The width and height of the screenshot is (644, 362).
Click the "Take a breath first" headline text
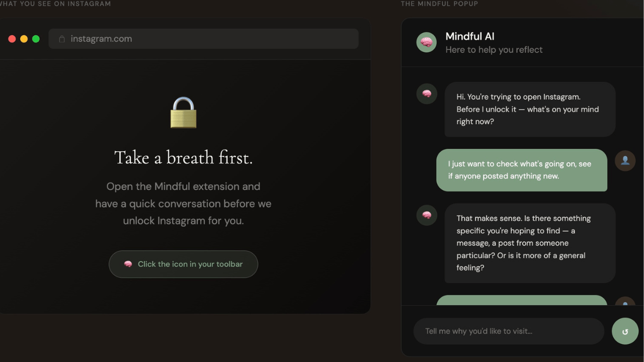[183, 157]
